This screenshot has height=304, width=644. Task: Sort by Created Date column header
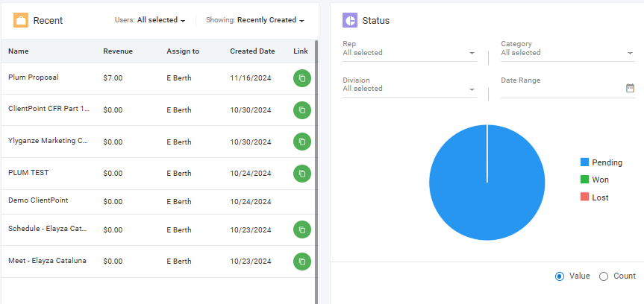[252, 51]
